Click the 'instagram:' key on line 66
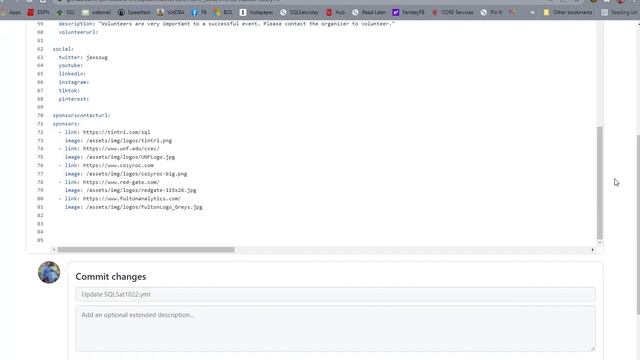Image resolution: width=640 pixels, height=360 pixels. [x=73, y=82]
